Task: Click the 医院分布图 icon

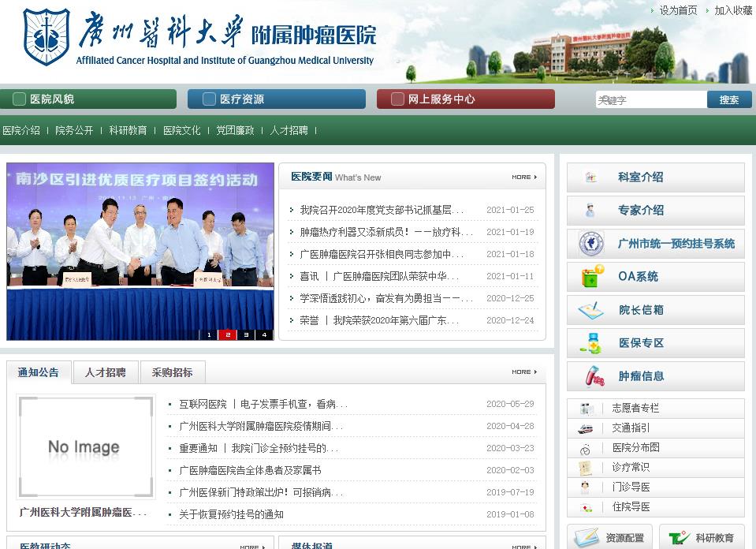Action: 585,449
